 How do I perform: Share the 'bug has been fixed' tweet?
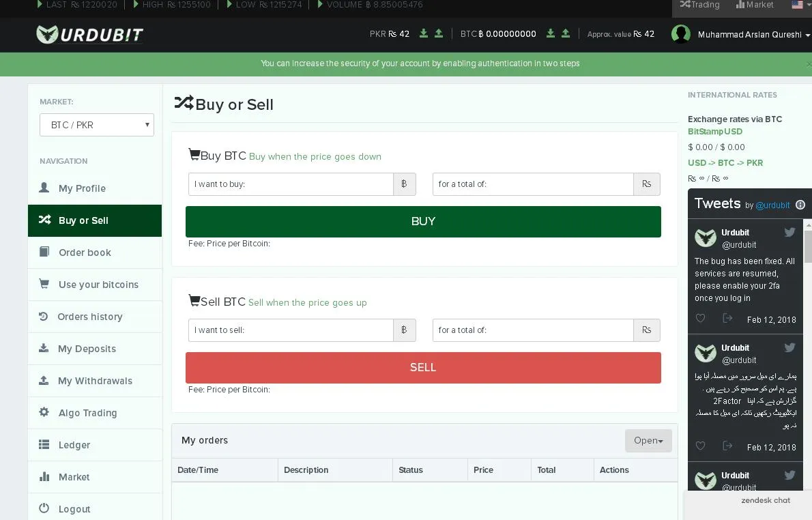click(x=727, y=318)
